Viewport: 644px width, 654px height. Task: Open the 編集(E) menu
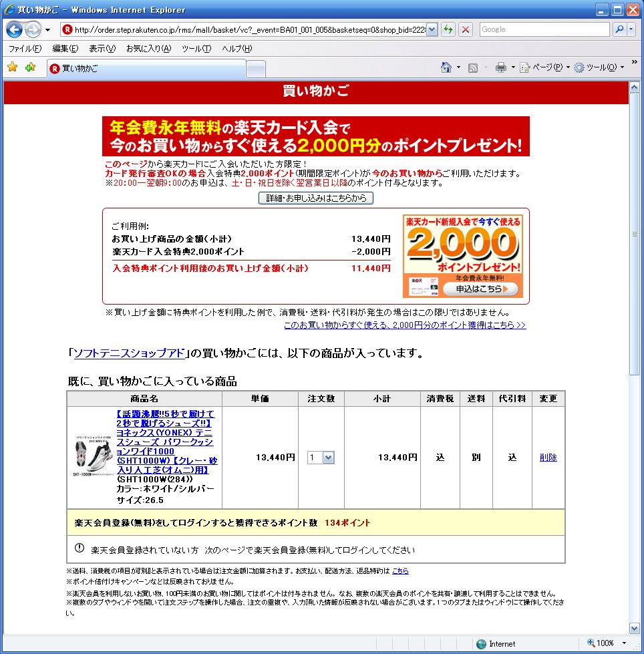[x=65, y=49]
